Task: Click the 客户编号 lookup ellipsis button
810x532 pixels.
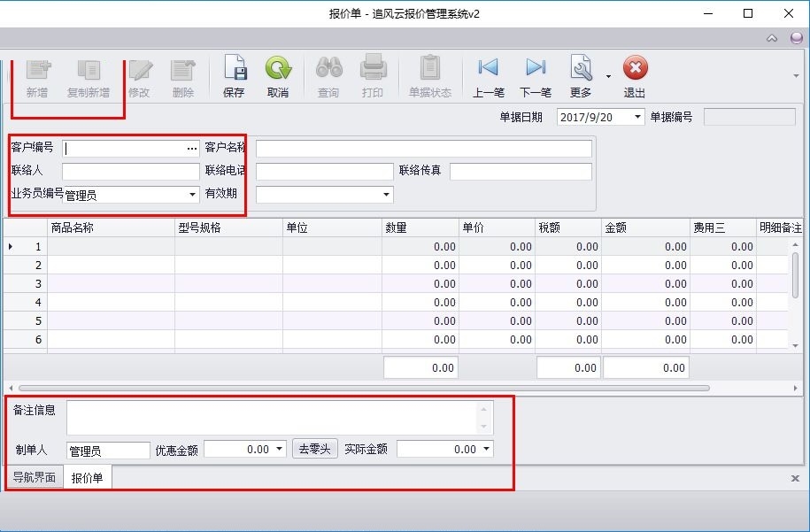Action: coord(192,148)
